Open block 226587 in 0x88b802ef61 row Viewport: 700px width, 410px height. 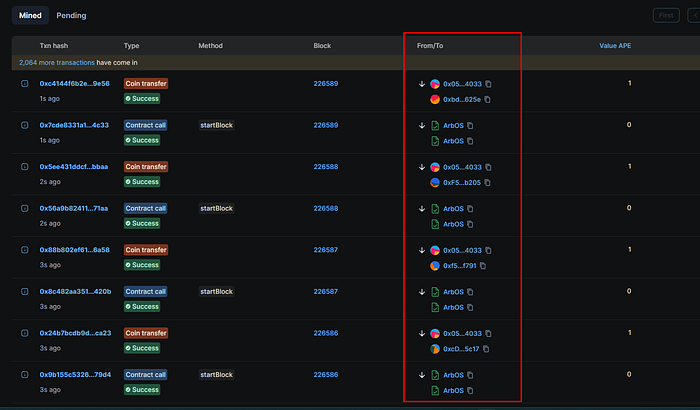(325, 250)
